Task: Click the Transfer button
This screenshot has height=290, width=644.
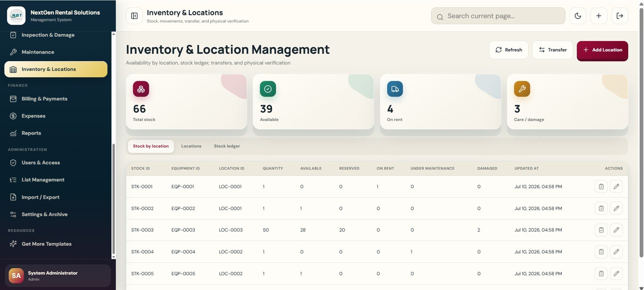Action: tap(553, 50)
